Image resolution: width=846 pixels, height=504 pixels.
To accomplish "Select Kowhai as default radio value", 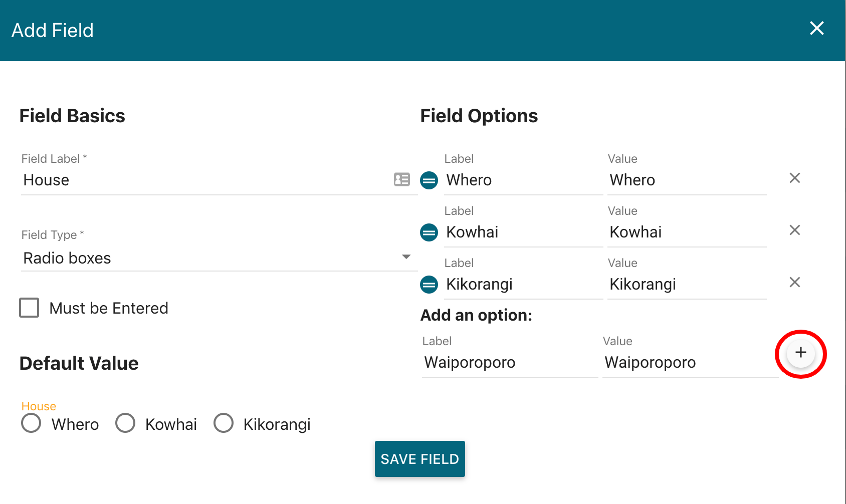I will (125, 423).
